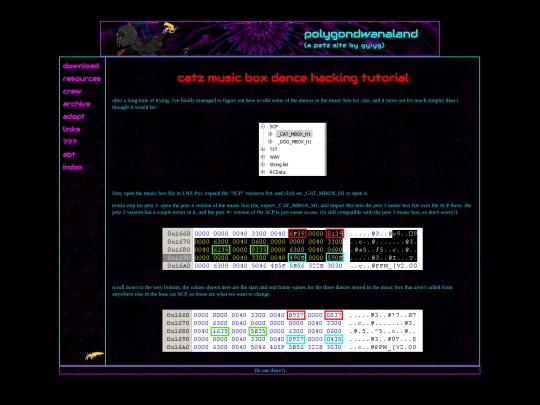Open the crew link in sidebar
This screenshot has height=405, width=540.
point(72,91)
